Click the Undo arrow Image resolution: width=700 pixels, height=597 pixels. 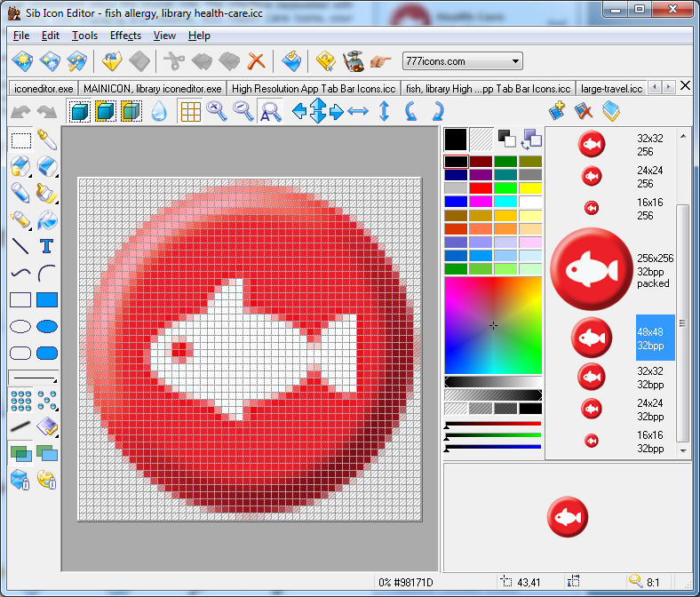[x=20, y=112]
